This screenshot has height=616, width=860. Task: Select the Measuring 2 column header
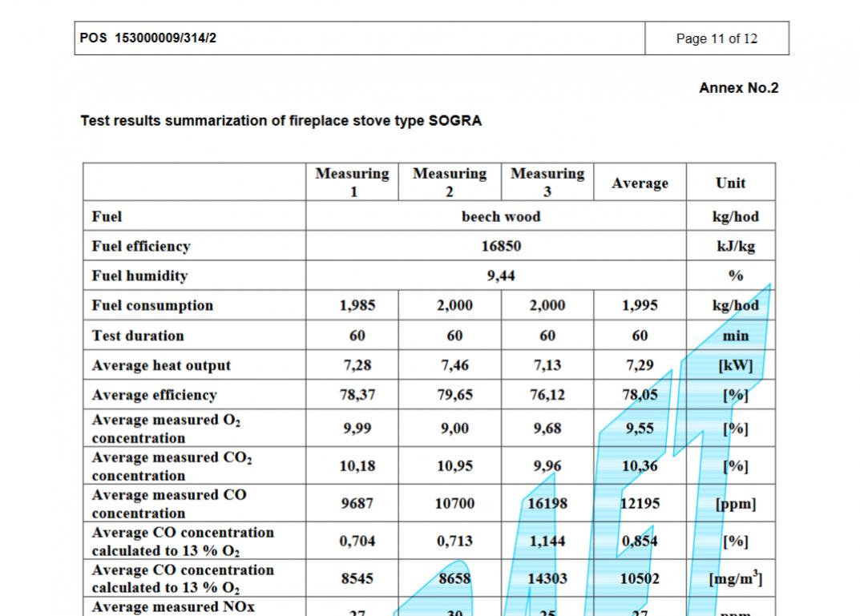click(450, 182)
